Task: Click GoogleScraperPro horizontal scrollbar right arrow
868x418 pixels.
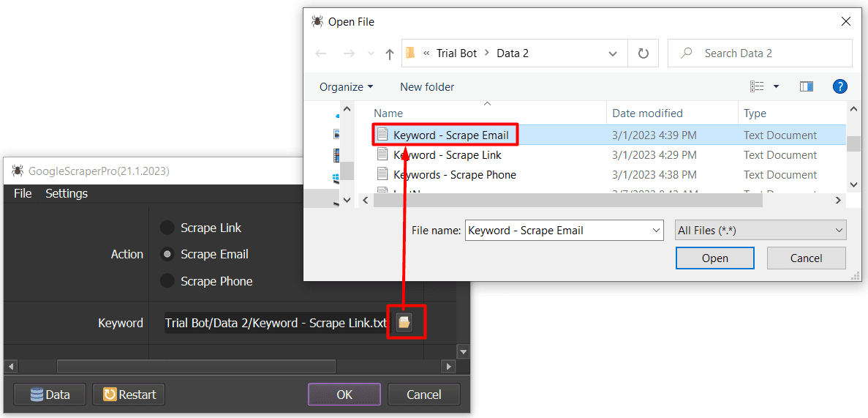Action: click(450, 366)
